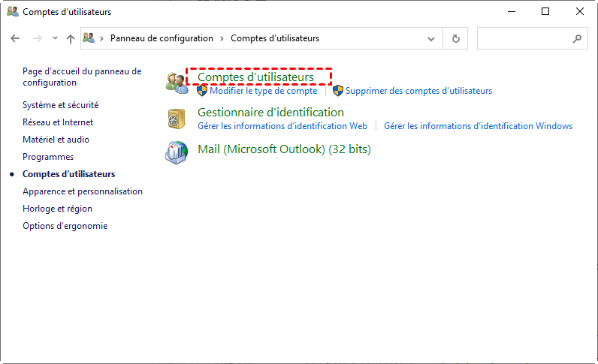The height and width of the screenshot is (364, 598).
Task: Click the forward navigation arrow
Action: coord(38,38)
